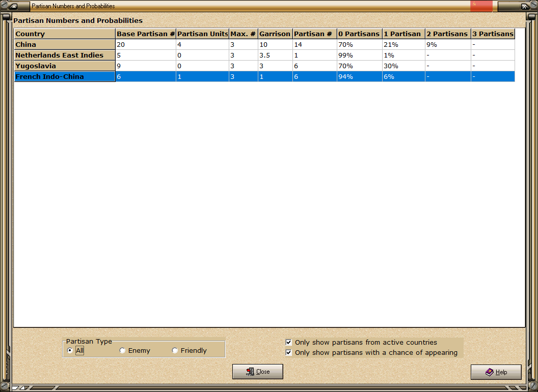Click the 'Base Partisan #' column header
538x392 pixels.
(146, 34)
